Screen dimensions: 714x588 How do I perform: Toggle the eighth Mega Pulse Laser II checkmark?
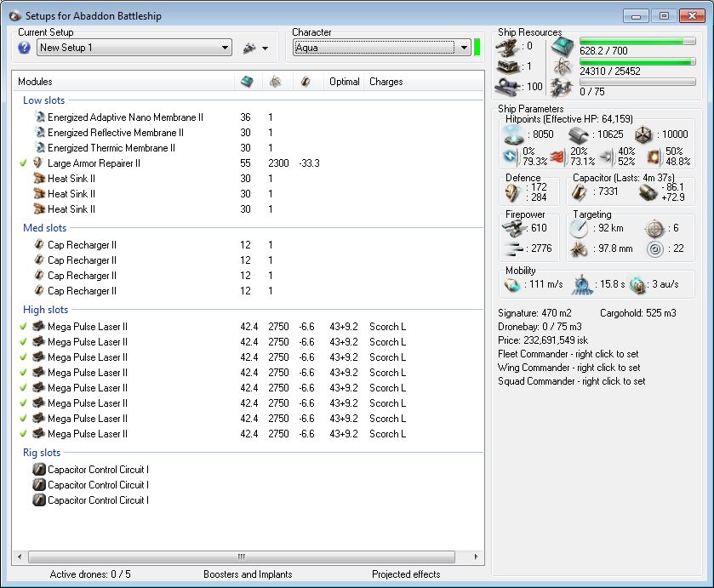point(23,434)
